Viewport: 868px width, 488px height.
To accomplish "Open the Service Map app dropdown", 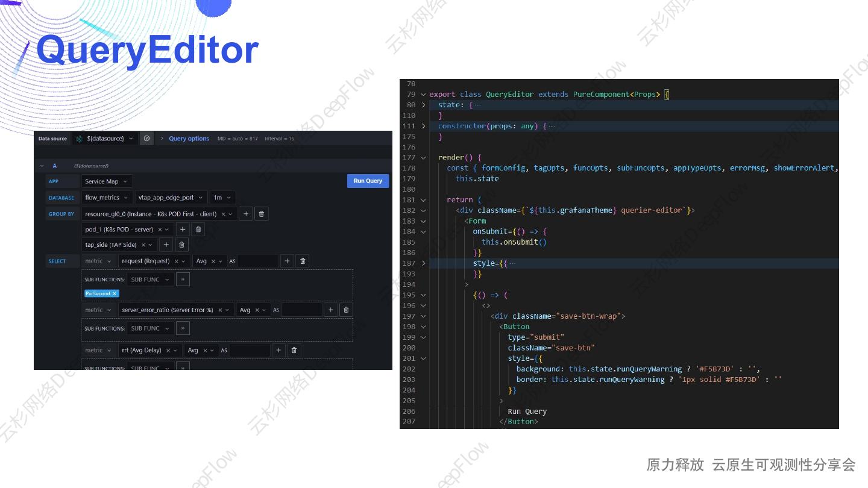I will point(106,181).
